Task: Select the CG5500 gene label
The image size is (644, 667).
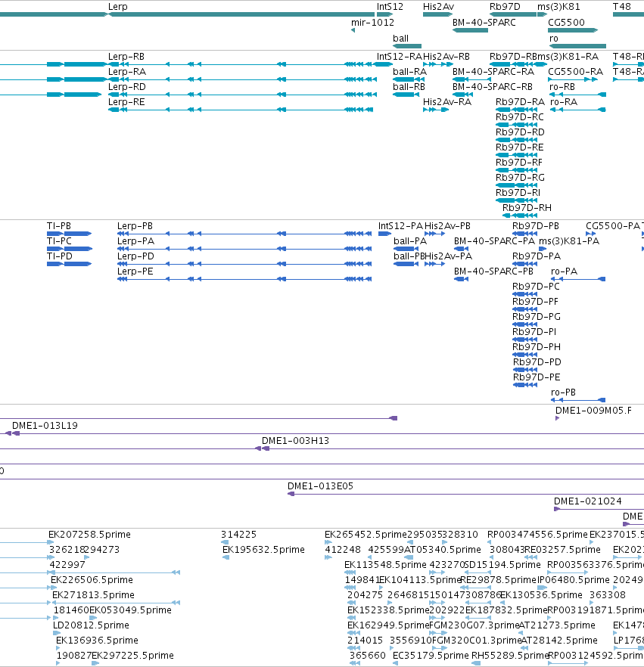Action: [566, 23]
